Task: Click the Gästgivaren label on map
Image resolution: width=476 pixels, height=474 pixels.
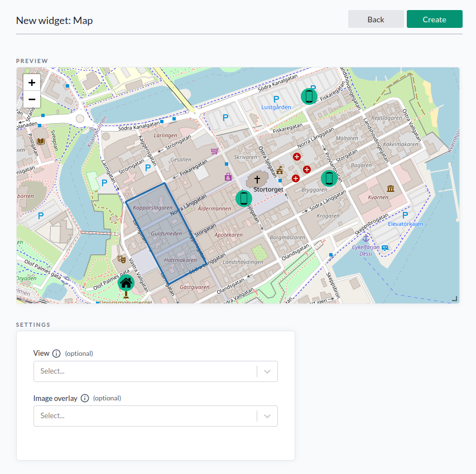Action: (195, 287)
